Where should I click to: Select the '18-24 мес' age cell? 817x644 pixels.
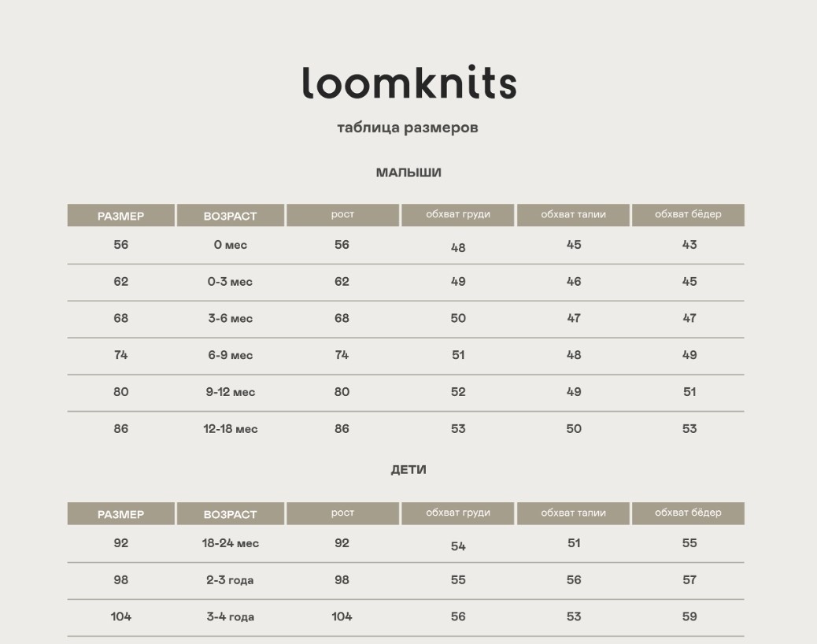pyautogui.click(x=231, y=543)
